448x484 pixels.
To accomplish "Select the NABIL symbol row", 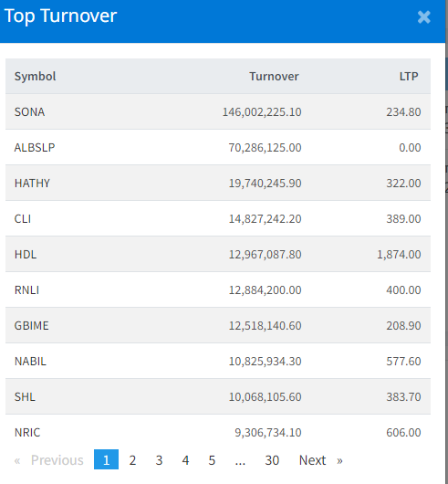I will coord(218,361).
